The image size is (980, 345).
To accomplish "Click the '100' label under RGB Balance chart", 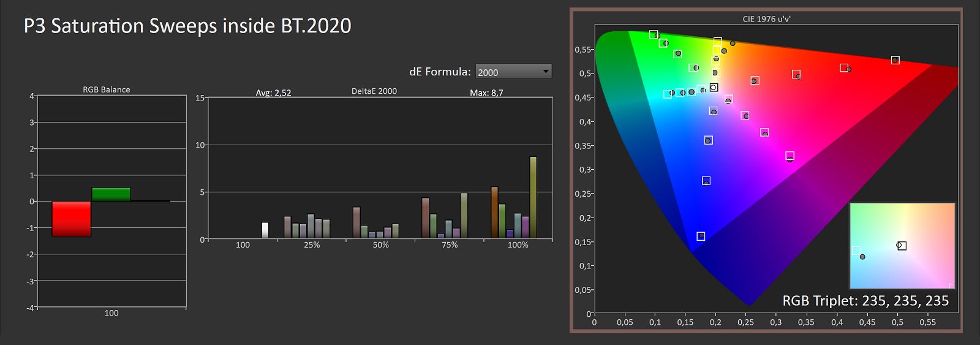I will click(x=111, y=313).
